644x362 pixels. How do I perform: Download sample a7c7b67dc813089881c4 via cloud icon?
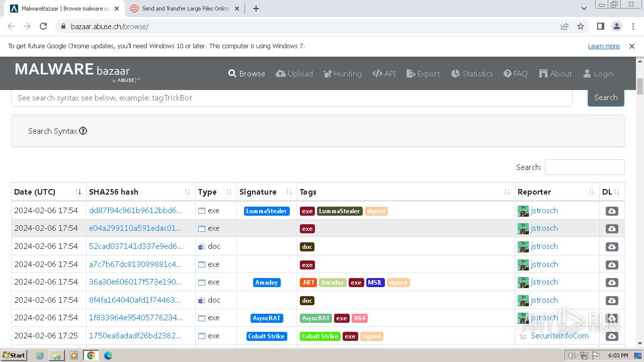[x=612, y=265]
